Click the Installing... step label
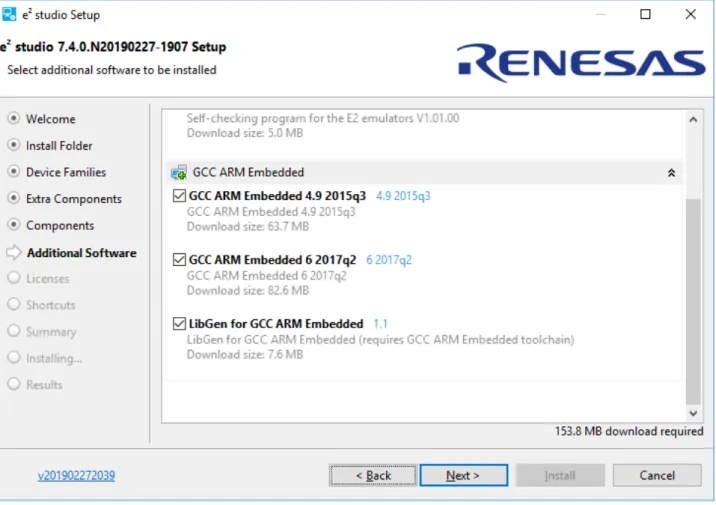Image resolution: width=716 pixels, height=505 pixels. [54, 358]
